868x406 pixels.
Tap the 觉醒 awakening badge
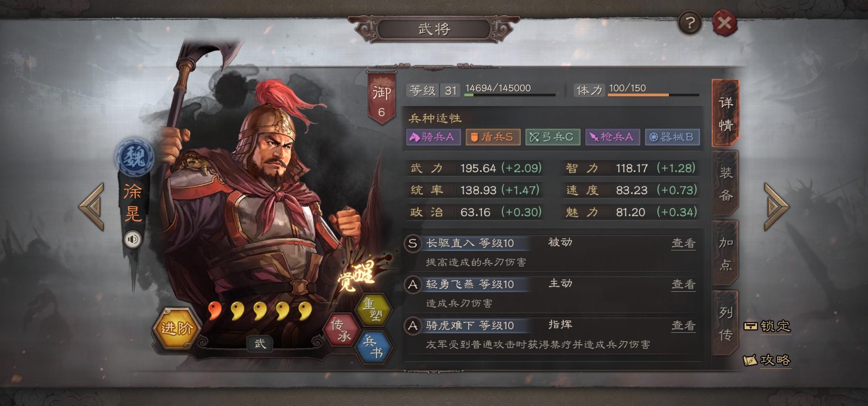(x=356, y=276)
